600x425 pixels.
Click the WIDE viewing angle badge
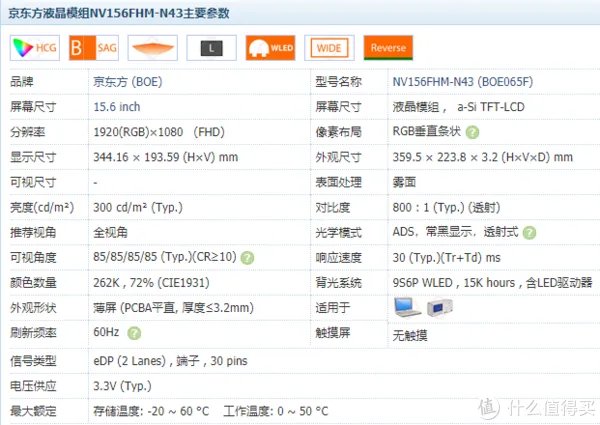(x=329, y=48)
